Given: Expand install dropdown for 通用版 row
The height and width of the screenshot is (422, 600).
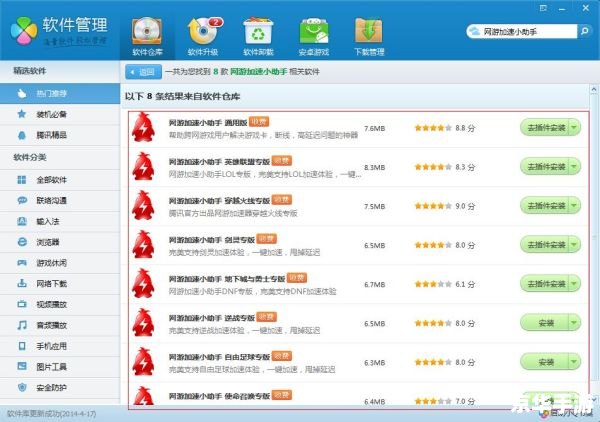Looking at the screenshot, I should 574,127.
